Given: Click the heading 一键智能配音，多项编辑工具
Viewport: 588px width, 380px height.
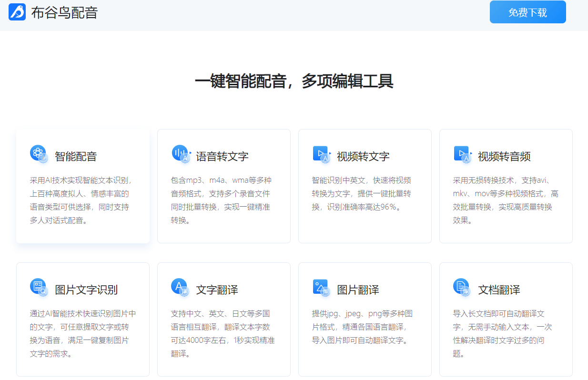Looking at the screenshot, I should [294, 81].
